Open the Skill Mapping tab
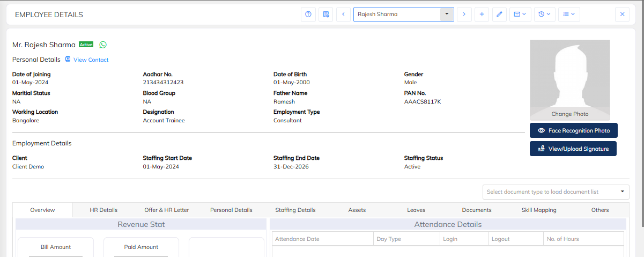 pyautogui.click(x=539, y=210)
